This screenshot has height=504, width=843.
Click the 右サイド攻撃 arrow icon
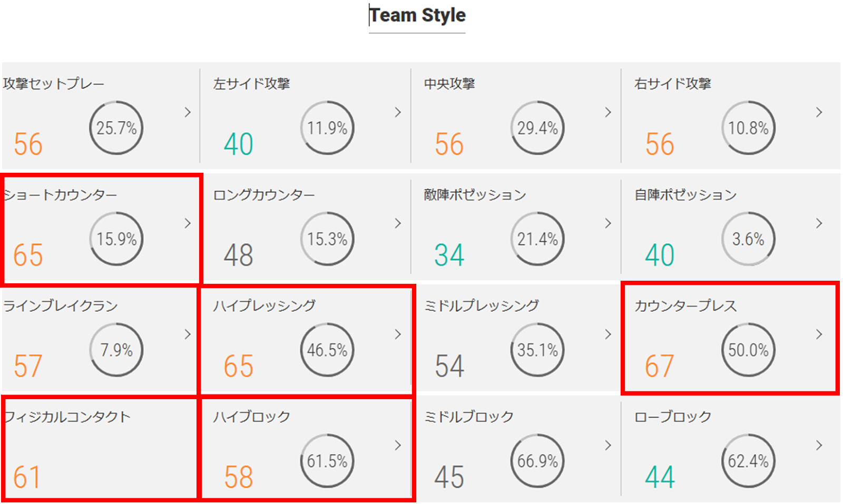coord(819,112)
